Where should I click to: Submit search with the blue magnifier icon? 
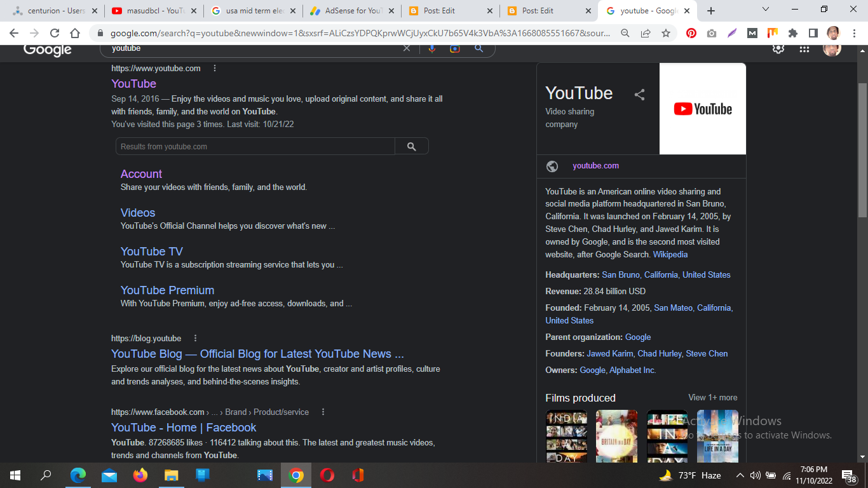(x=478, y=49)
